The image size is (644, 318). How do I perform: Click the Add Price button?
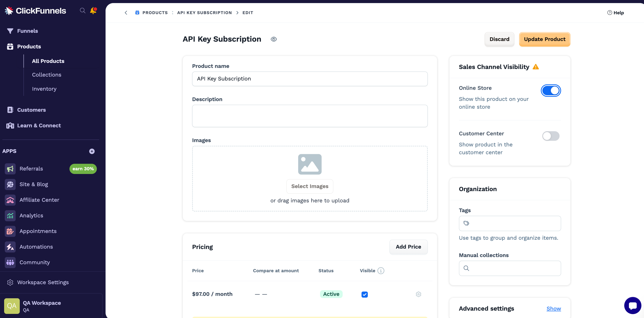click(x=408, y=247)
